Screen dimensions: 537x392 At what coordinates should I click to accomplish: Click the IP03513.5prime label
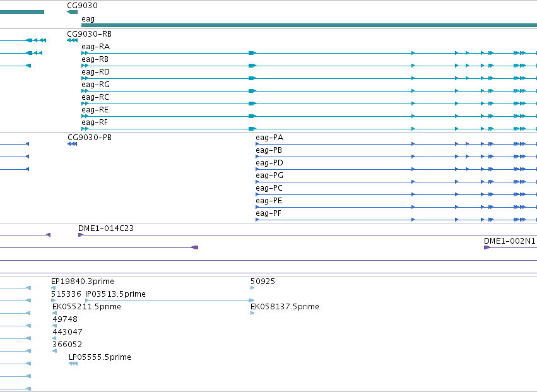pos(115,294)
